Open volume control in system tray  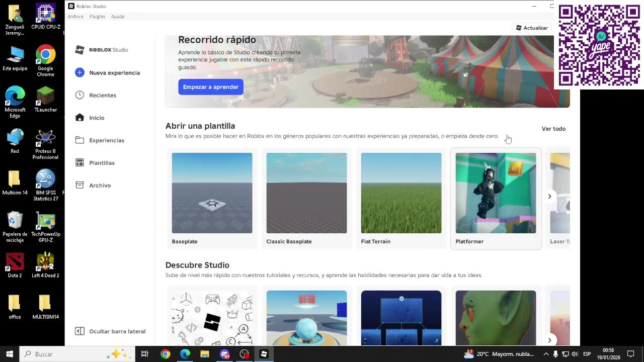[575, 354]
